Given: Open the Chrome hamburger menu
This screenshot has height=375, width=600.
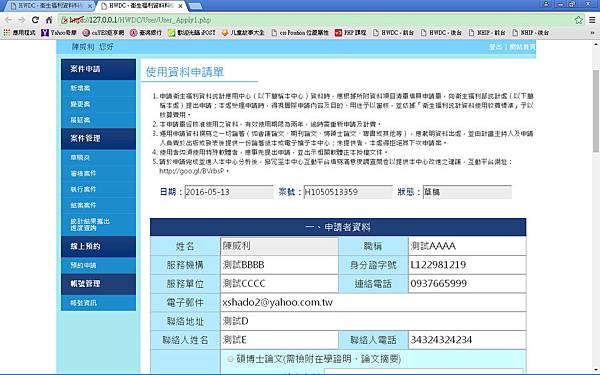Looking at the screenshot, I should coord(592,20).
